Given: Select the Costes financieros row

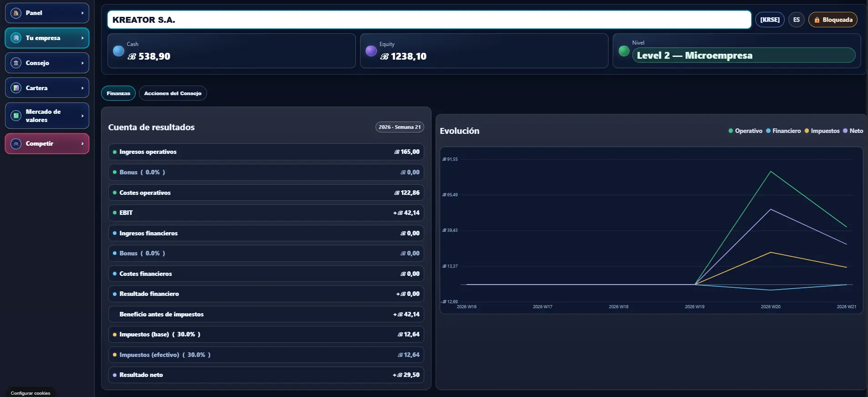Looking at the screenshot, I should point(266,274).
